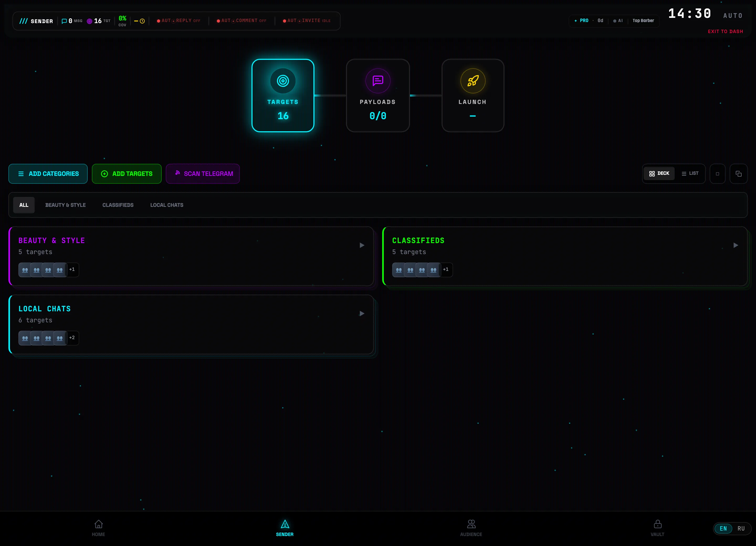The image size is (756, 546).
Task: Click the 0% COV coverage indicator
Action: pyautogui.click(x=122, y=21)
